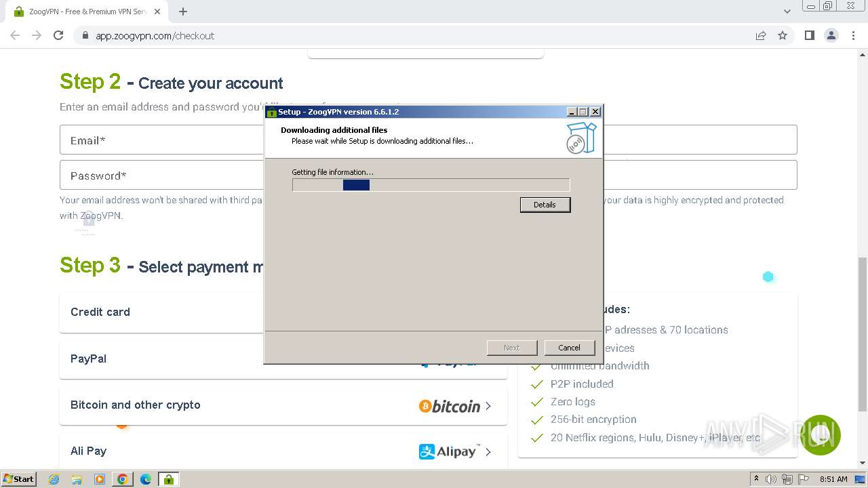Open tab search dropdown arrow
Image resolution: width=868 pixels, height=488 pixels.
tap(787, 12)
